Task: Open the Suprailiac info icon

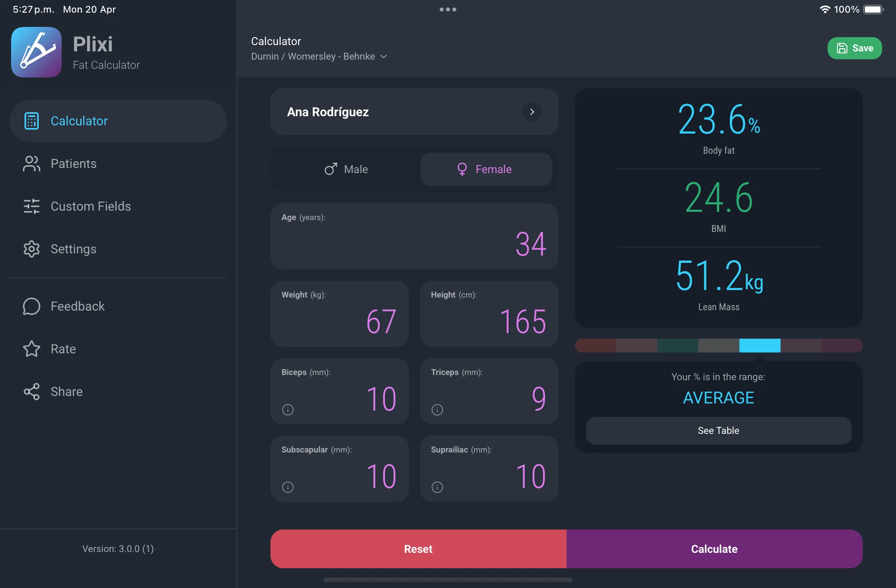Action: click(x=437, y=487)
